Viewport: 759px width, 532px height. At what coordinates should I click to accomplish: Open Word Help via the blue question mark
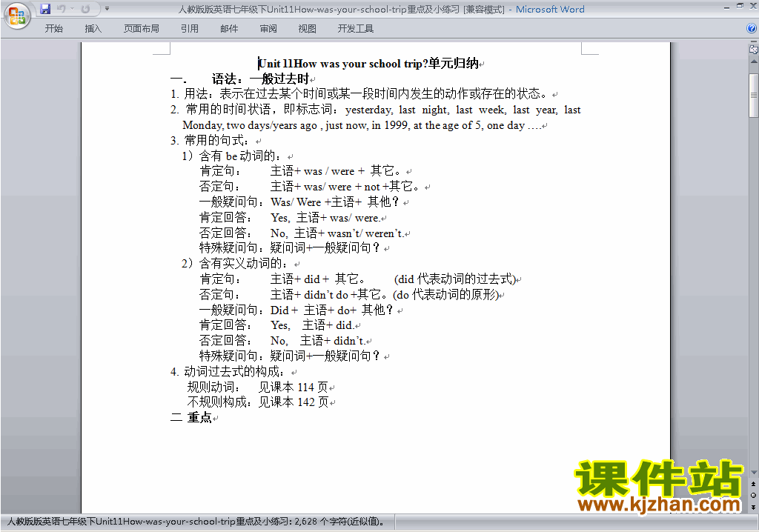click(x=752, y=29)
